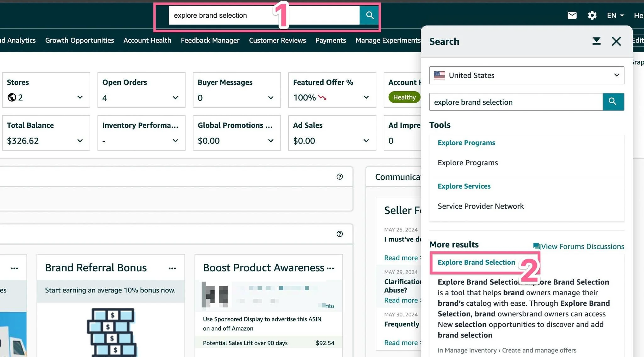Expand the Open Orders dropdown
Image resolution: width=644 pixels, height=357 pixels.
(175, 98)
